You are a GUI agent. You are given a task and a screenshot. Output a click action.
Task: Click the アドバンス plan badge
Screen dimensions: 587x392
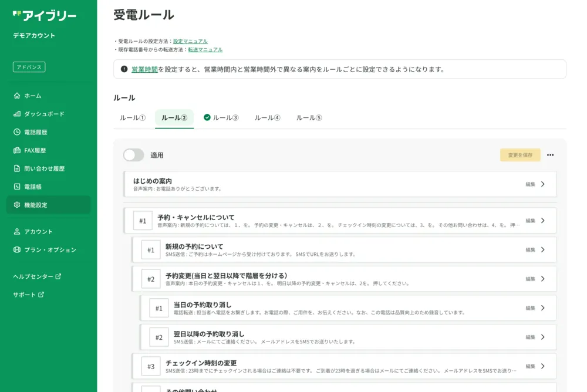[x=29, y=67]
